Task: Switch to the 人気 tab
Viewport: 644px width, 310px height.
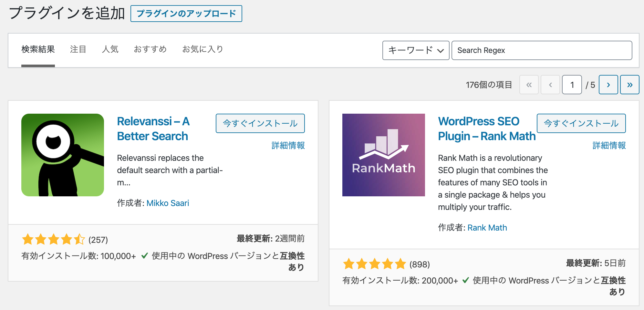Action: tap(110, 49)
